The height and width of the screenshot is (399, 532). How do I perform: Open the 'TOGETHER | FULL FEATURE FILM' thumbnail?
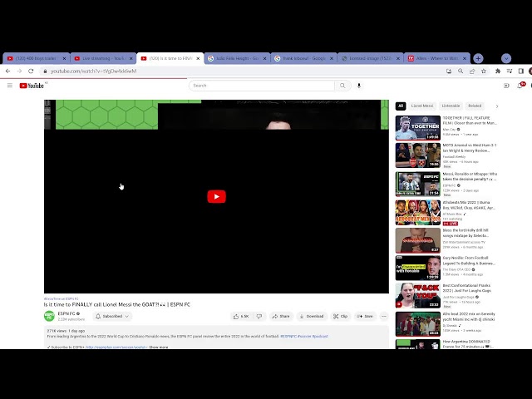pos(417,128)
